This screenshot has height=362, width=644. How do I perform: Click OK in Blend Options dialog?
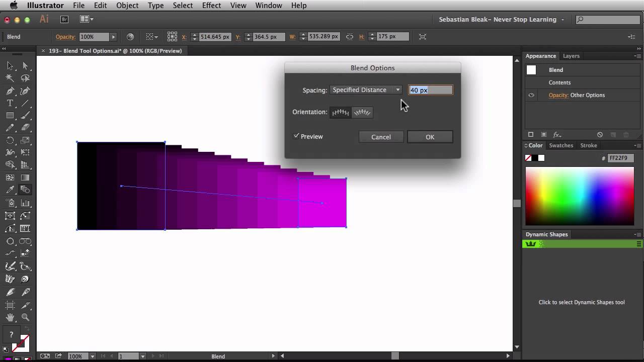430,137
